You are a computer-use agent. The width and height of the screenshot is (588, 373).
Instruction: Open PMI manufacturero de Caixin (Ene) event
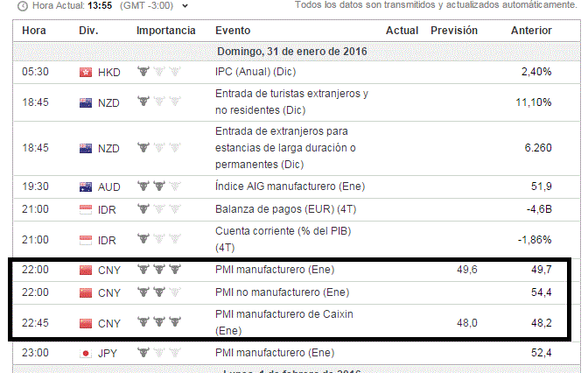283,322
